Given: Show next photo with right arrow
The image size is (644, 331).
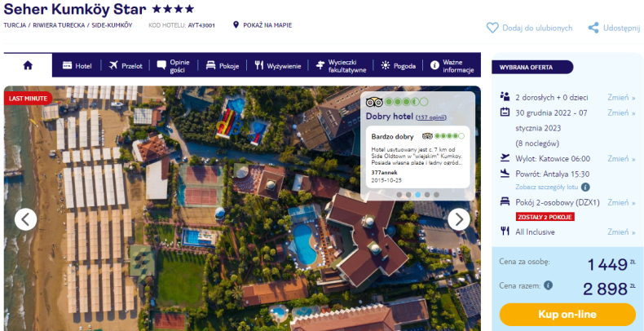Looking at the screenshot, I should pyautogui.click(x=459, y=219).
